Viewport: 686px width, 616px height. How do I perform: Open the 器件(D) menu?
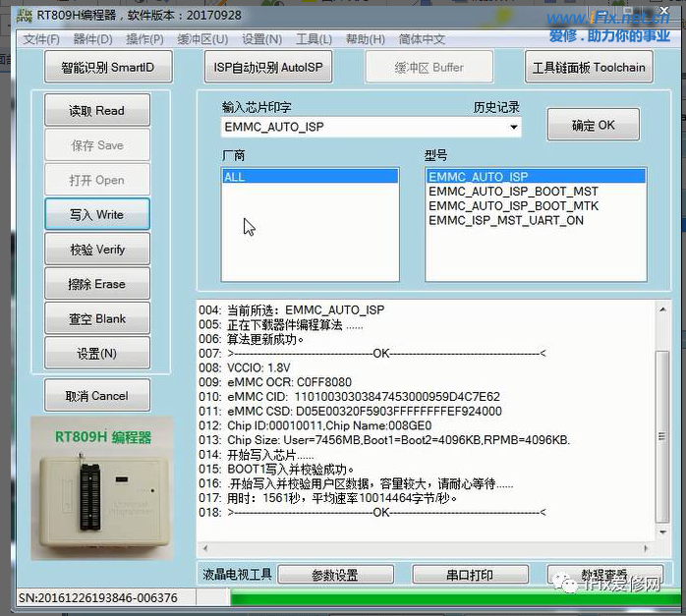(92, 39)
